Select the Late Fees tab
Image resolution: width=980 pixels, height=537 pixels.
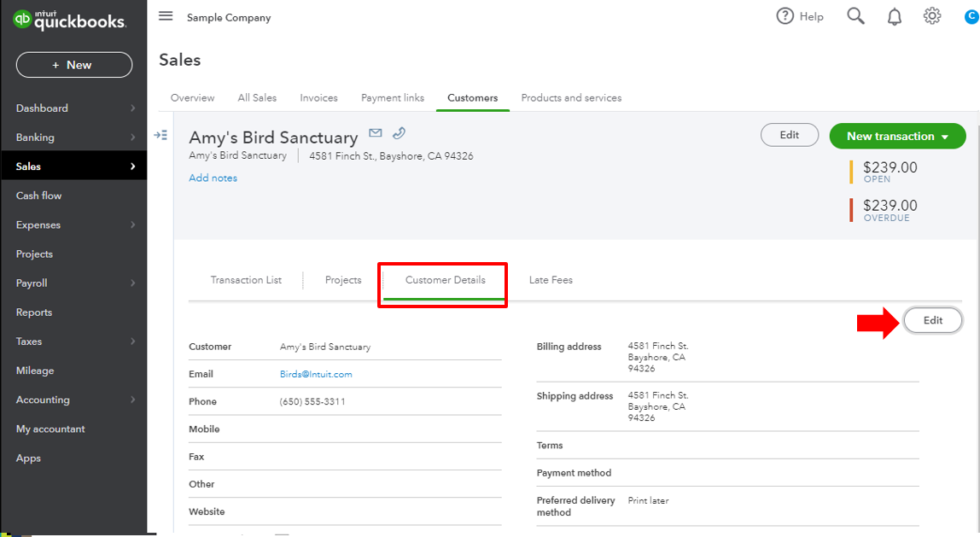pyautogui.click(x=551, y=280)
